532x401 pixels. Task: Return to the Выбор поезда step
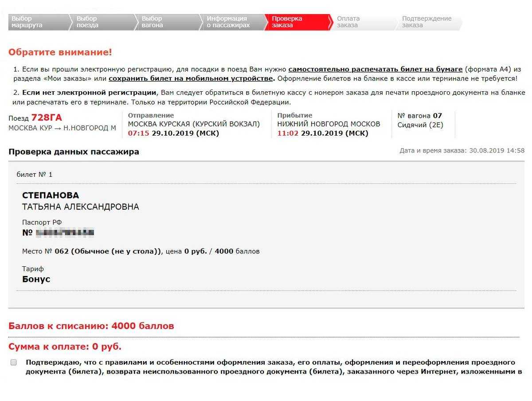101,22
